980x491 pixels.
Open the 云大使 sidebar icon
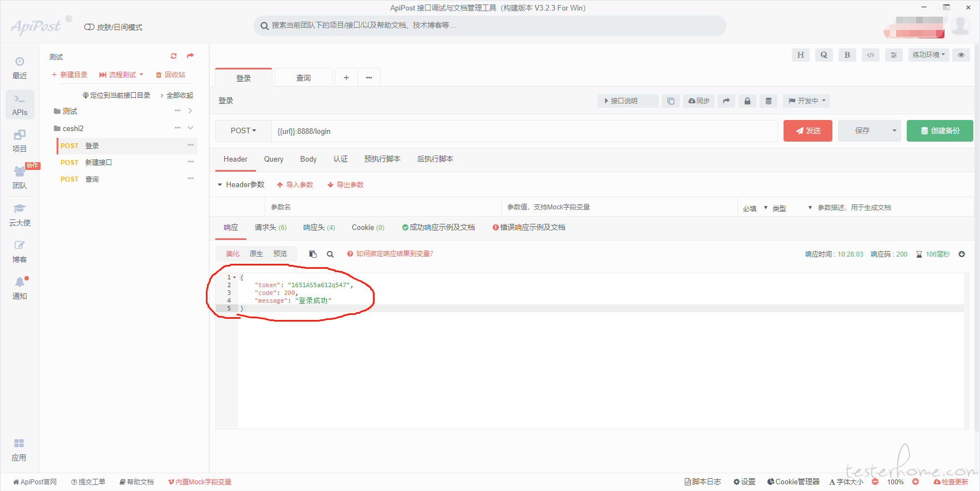tap(20, 214)
